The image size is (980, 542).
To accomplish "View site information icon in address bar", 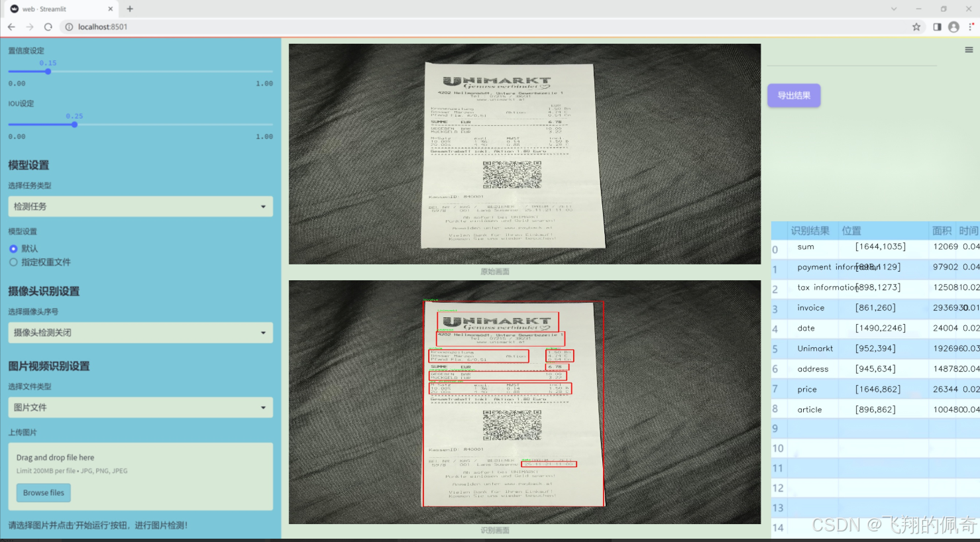I will coord(69,27).
